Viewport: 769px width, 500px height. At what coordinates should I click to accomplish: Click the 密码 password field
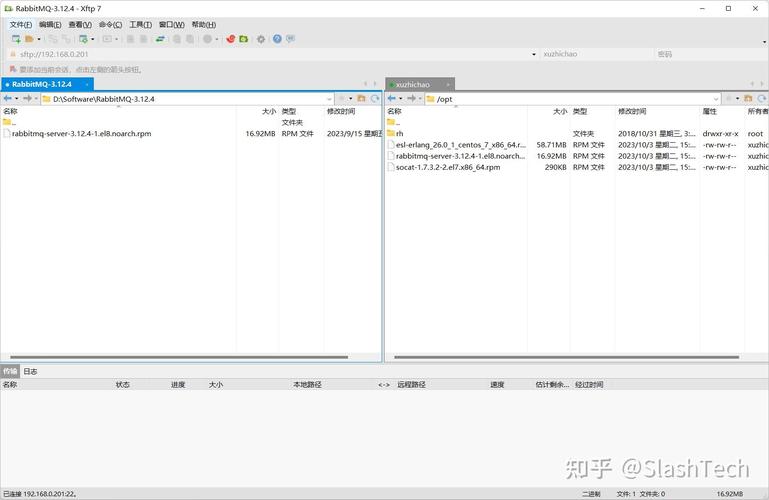point(710,54)
